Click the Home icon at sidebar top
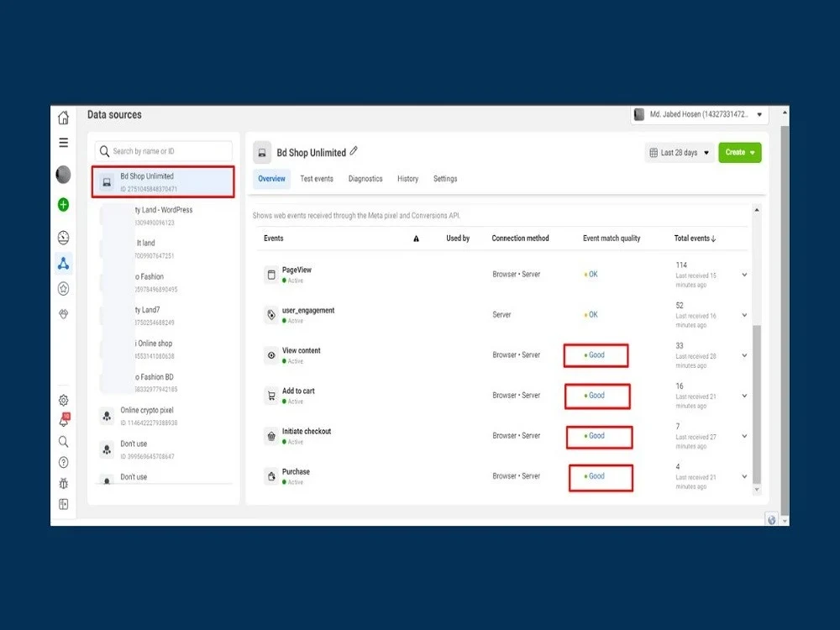The height and width of the screenshot is (630, 840). tap(63, 118)
